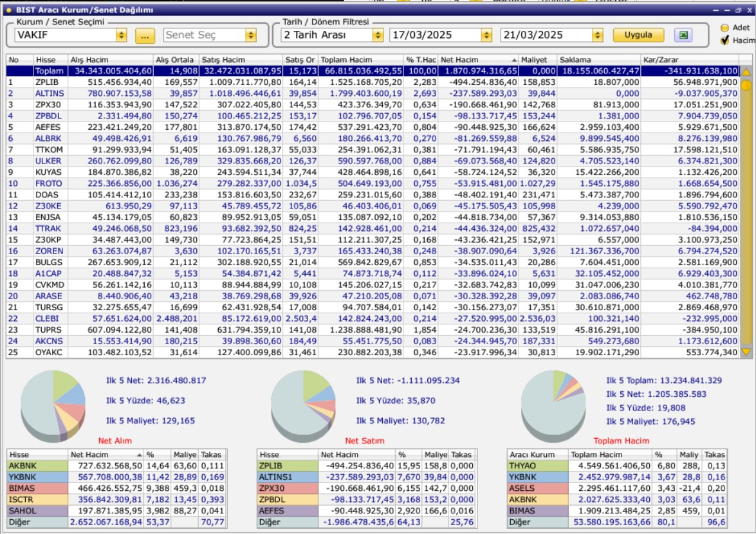The width and height of the screenshot is (756, 534).
Task: Select the Adet radio option
Action: click(724, 28)
